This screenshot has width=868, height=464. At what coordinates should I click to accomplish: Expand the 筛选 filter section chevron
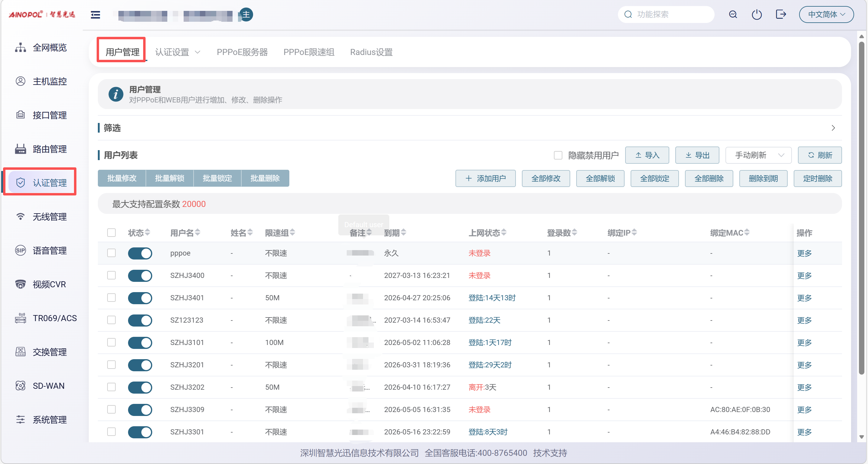tap(833, 128)
